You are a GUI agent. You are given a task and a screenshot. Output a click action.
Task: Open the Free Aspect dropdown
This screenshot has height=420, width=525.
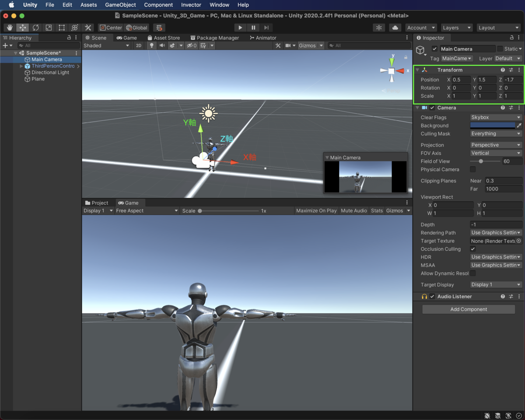coord(147,211)
